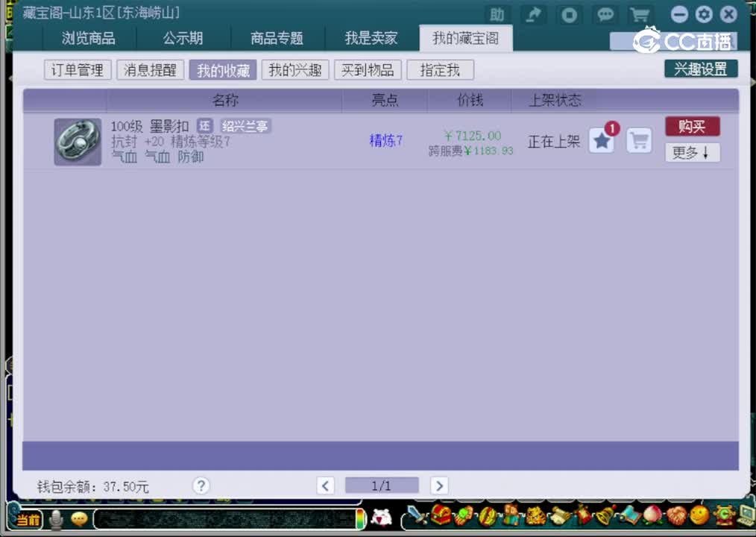
Task: Open the shopping cart icon in title bar
Action: pos(639,14)
